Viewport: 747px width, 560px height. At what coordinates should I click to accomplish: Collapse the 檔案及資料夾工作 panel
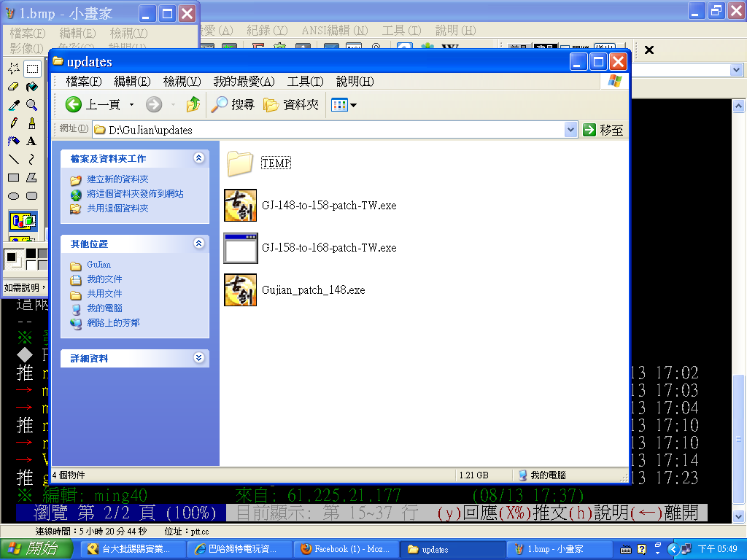pyautogui.click(x=198, y=158)
